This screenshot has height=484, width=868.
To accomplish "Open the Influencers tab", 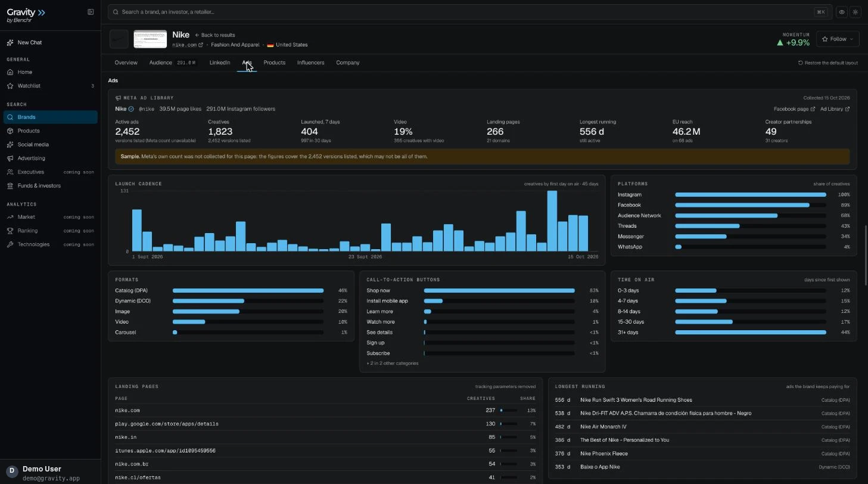I will tap(310, 63).
